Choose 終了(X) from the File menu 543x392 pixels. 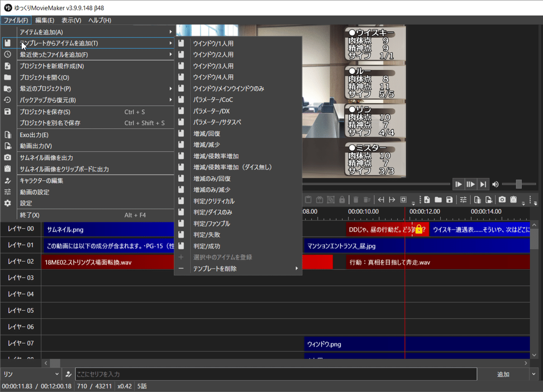(88, 215)
